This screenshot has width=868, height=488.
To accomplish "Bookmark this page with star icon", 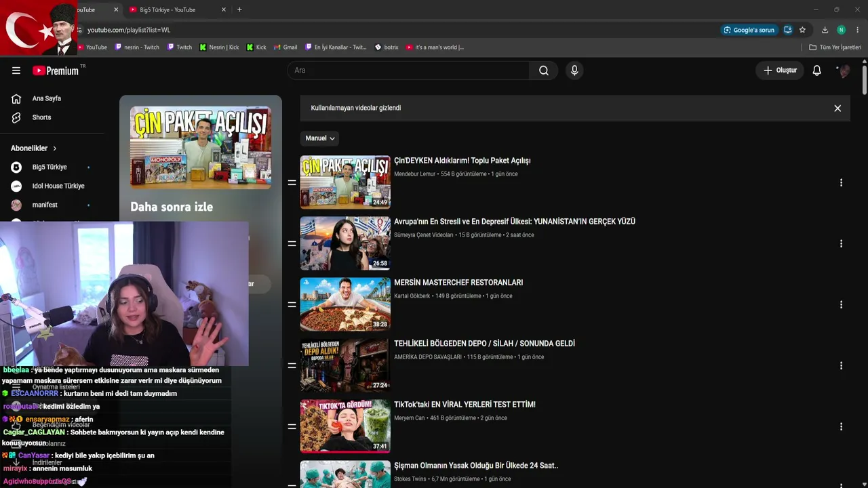I will (802, 30).
